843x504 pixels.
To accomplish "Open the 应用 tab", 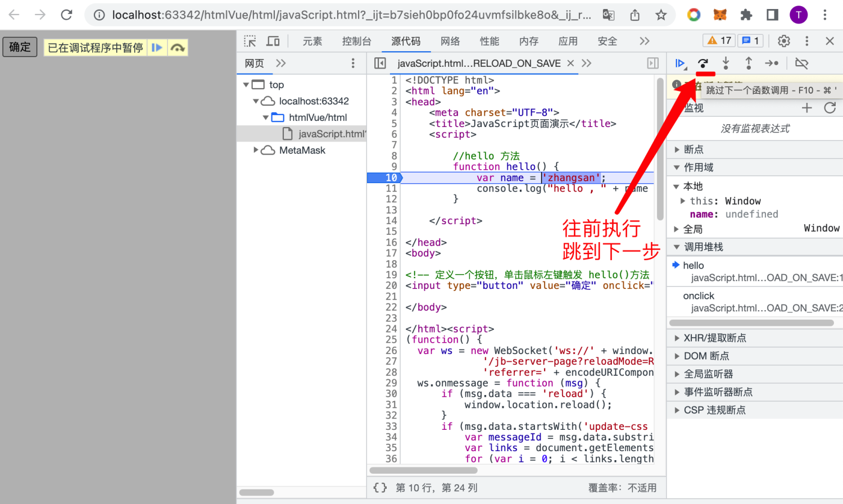I will [x=568, y=41].
